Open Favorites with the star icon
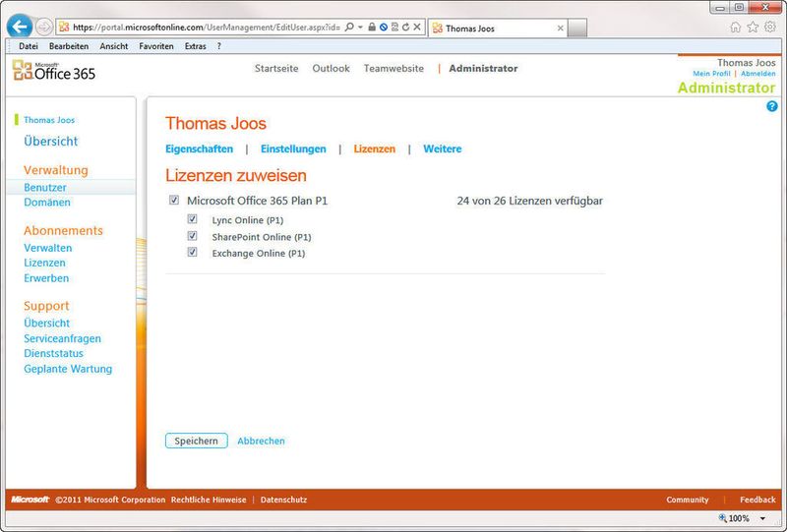 (753, 28)
